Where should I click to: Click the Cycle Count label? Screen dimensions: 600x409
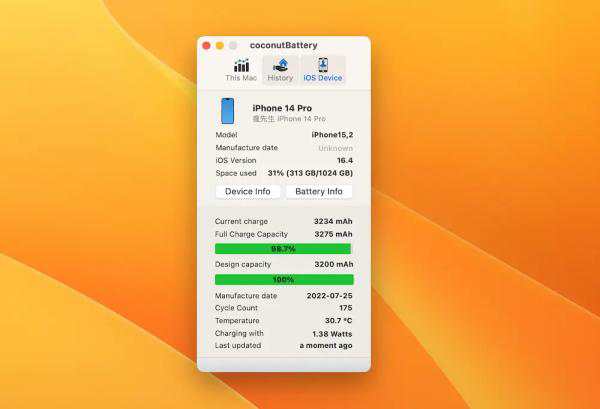click(x=236, y=308)
